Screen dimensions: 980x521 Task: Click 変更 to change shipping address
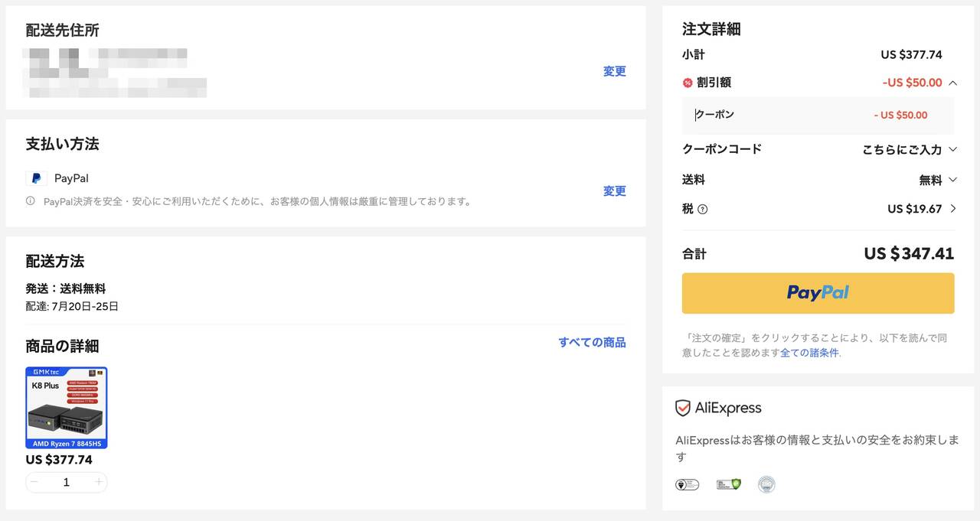point(614,71)
